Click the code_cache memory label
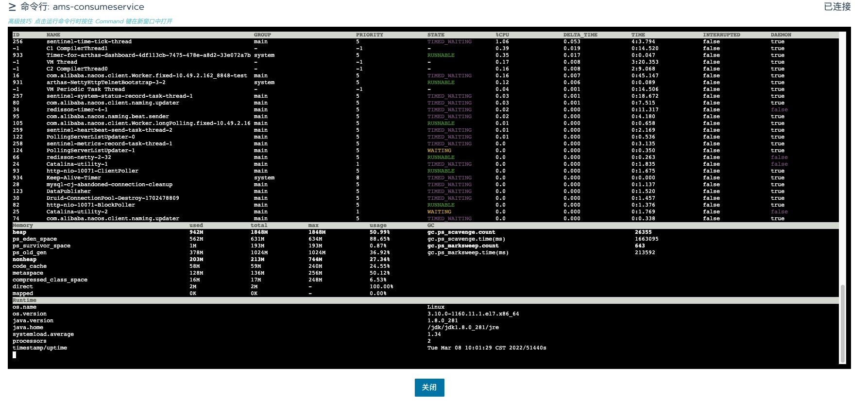The width and height of the screenshot is (868, 402). (x=30, y=266)
